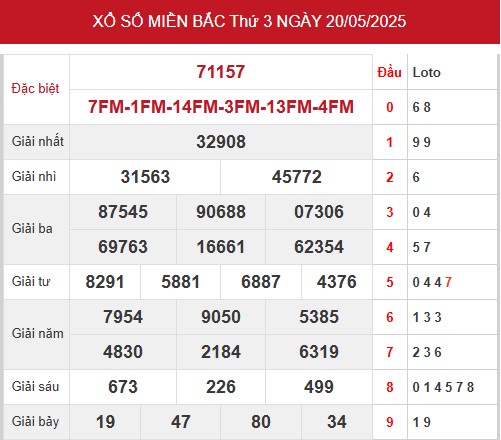Select third prize number 69763
Viewport: 501px width, 440px height.
coord(123,247)
